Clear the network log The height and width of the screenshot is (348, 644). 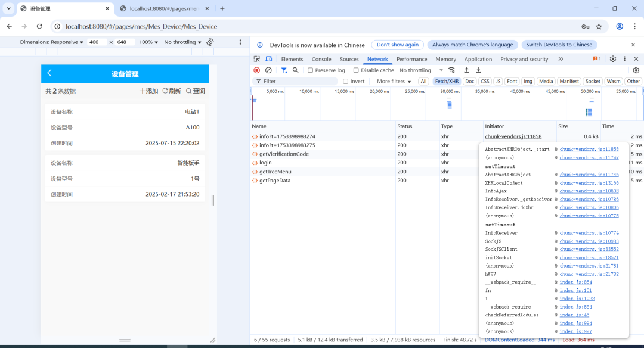(x=268, y=70)
